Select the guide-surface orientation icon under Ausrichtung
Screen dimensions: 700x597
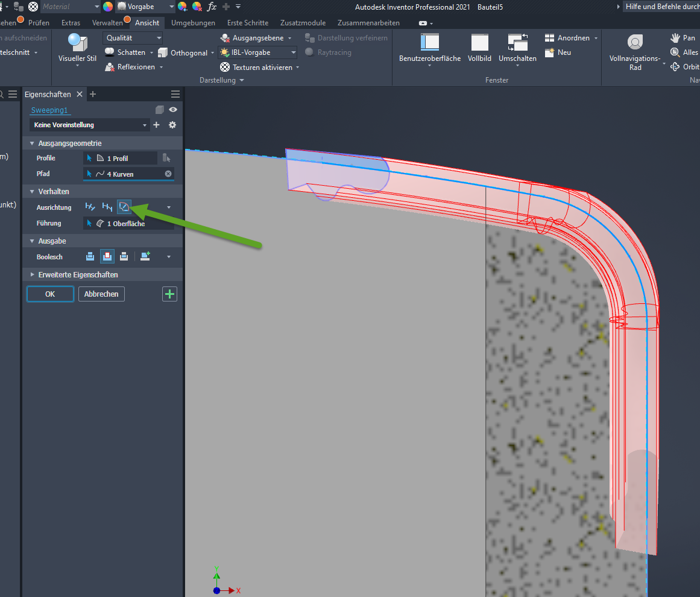(124, 207)
